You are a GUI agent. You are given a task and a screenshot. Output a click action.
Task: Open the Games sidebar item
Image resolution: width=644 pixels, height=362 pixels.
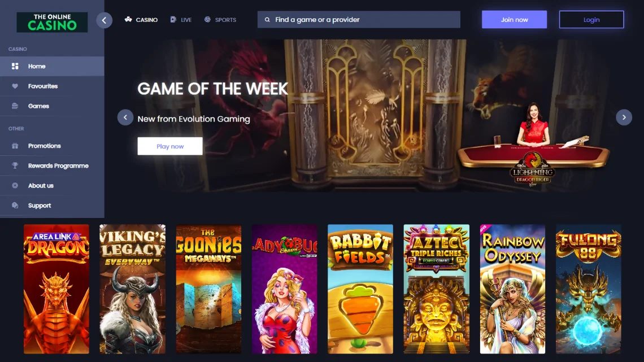(52, 106)
